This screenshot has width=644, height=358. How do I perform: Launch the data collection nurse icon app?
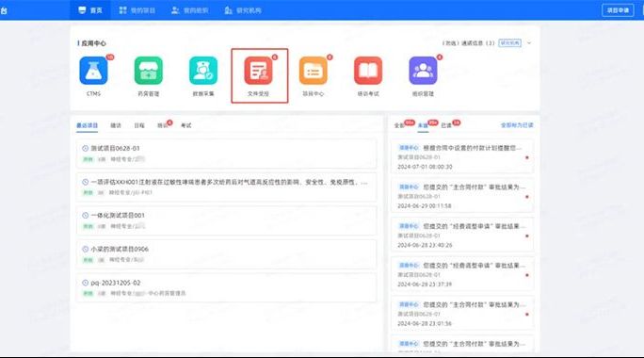pos(203,71)
